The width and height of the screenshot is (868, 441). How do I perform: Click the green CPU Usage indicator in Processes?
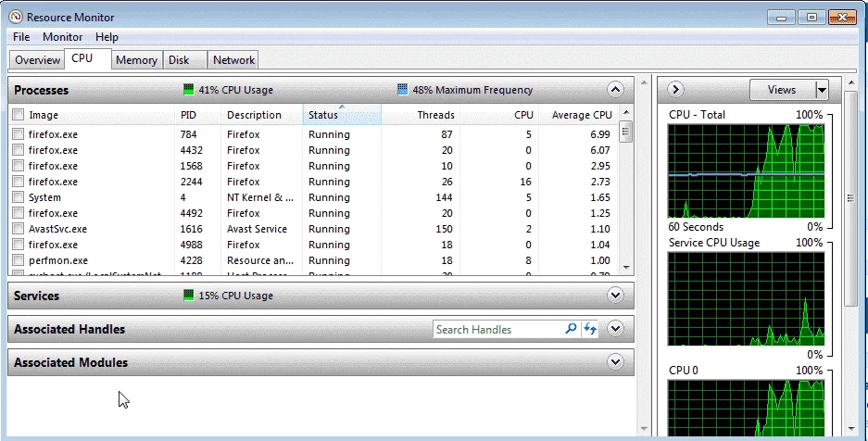(x=189, y=90)
